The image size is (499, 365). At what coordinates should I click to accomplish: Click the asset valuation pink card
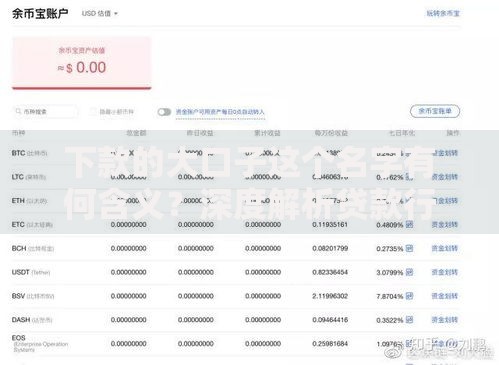tap(82, 63)
